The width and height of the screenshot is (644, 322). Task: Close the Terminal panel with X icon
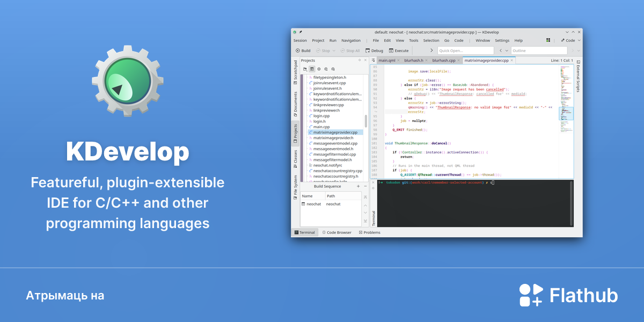[373, 183]
